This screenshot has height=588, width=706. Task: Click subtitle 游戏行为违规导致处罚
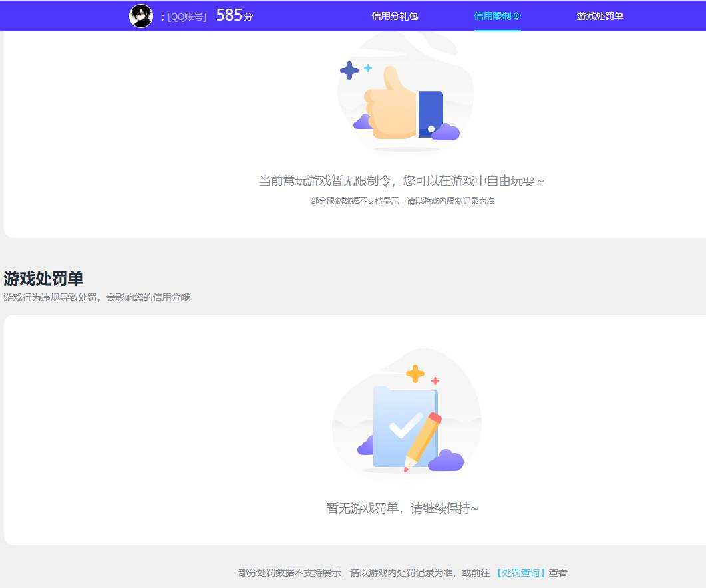point(50,297)
